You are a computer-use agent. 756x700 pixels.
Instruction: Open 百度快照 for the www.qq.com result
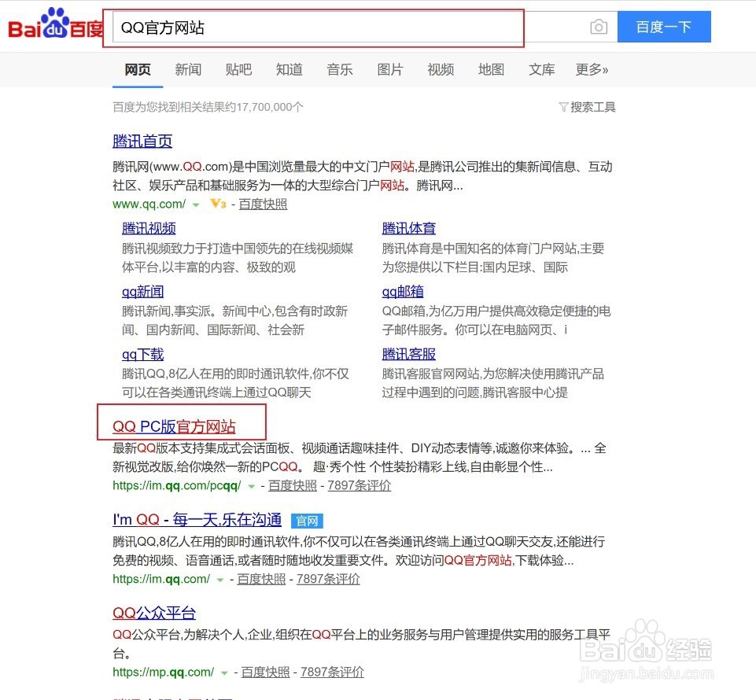263,204
